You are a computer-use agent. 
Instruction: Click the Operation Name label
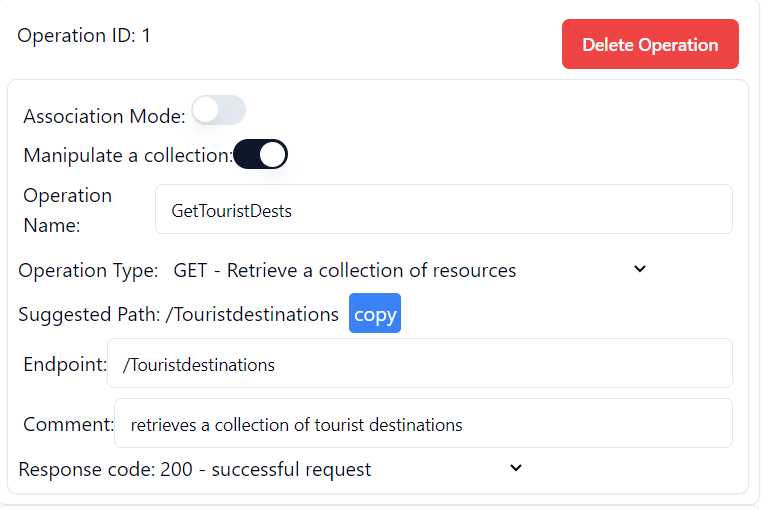coord(68,210)
